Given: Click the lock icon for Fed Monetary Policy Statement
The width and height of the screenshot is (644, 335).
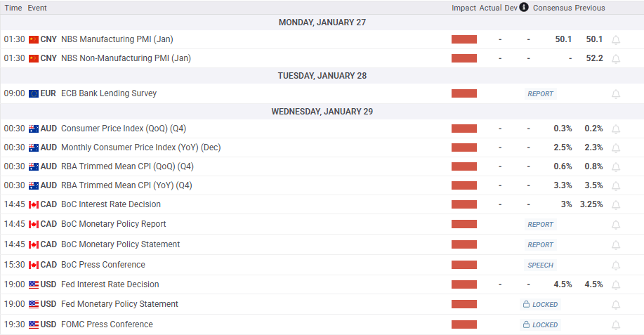Looking at the screenshot, I should pyautogui.click(x=526, y=305).
